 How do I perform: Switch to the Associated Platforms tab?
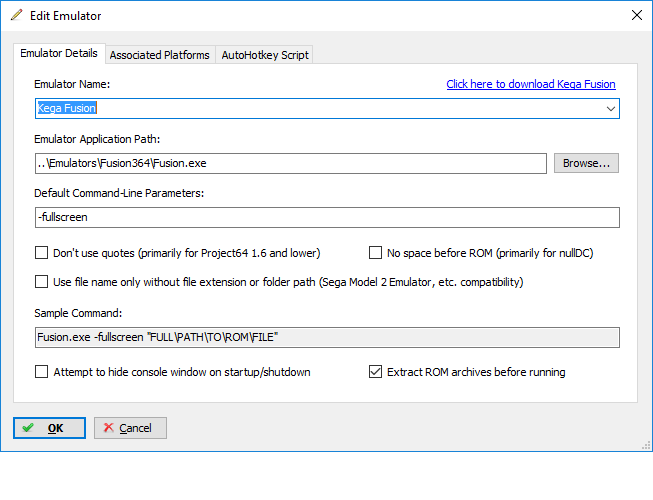tap(160, 55)
